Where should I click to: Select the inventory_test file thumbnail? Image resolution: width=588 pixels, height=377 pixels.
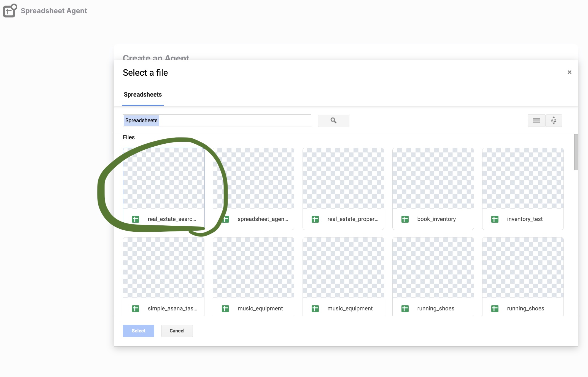coord(523,178)
